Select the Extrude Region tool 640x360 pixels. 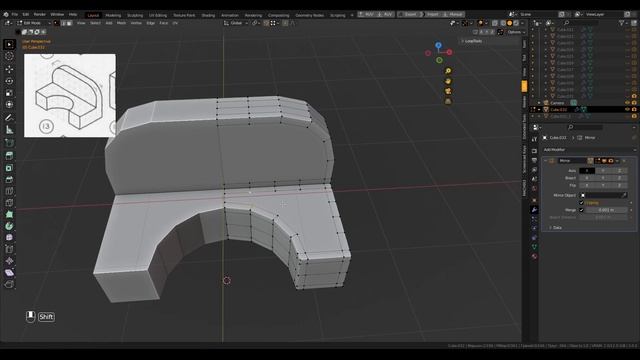coord(9,156)
